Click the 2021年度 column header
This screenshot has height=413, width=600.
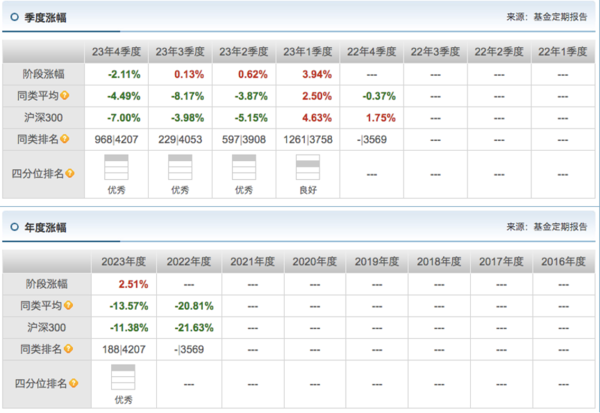(x=253, y=261)
